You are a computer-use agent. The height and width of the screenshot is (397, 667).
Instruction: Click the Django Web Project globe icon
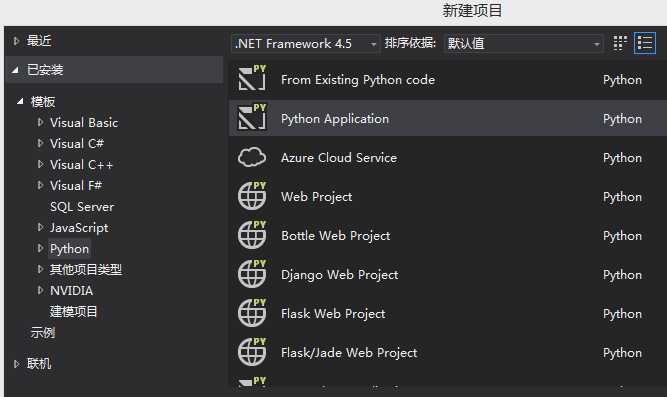252,274
